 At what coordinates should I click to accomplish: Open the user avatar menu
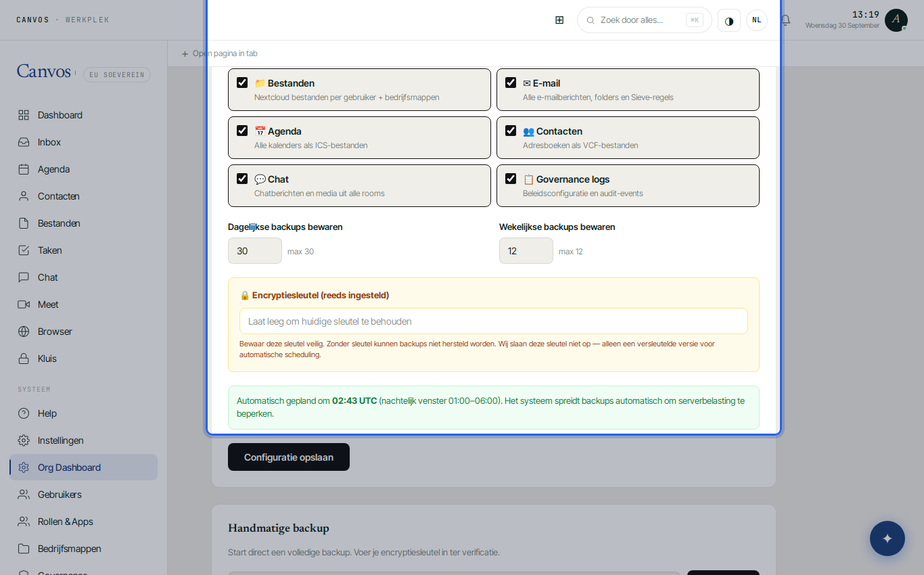(896, 20)
